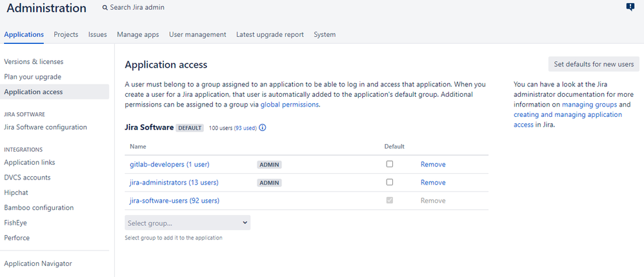Open the User management tab
The width and height of the screenshot is (644, 277).
coord(197,34)
